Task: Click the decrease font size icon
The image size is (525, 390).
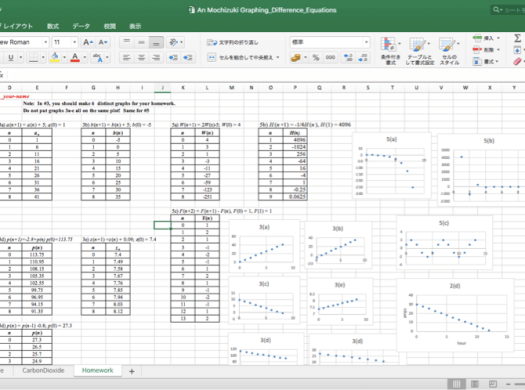Action: [103, 42]
